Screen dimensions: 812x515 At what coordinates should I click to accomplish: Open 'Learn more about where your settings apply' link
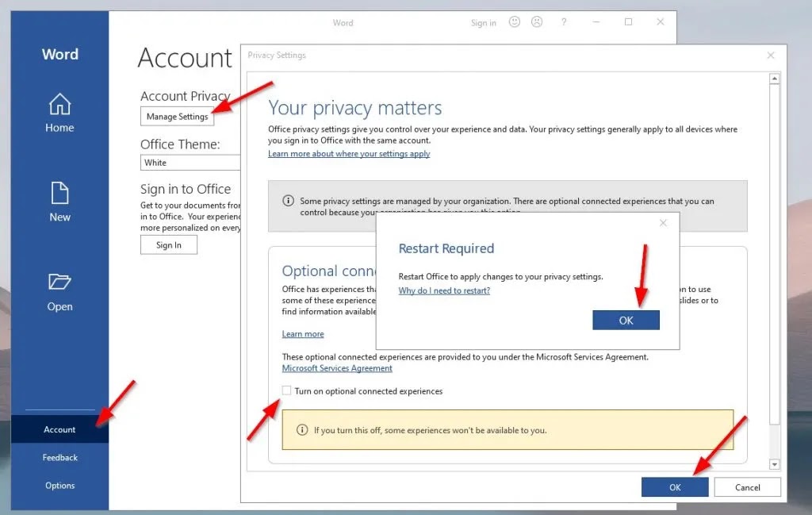click(349, 154)
